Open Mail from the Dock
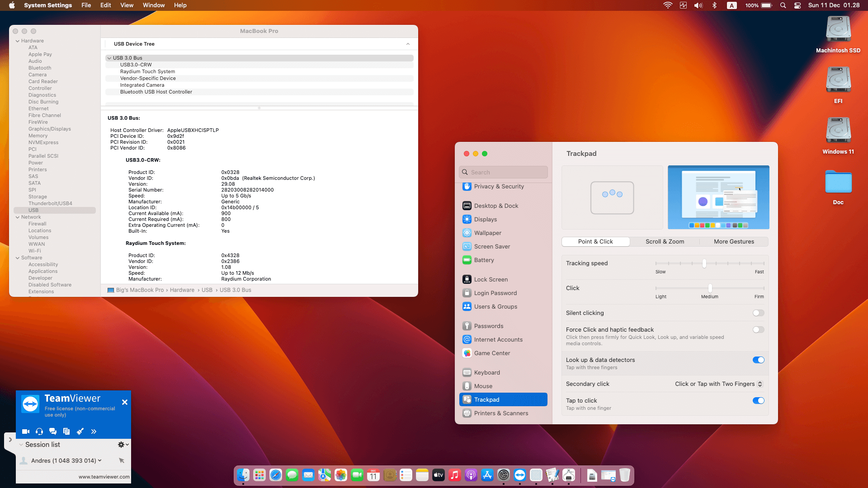The image size is (868, 488). [308, 475]
